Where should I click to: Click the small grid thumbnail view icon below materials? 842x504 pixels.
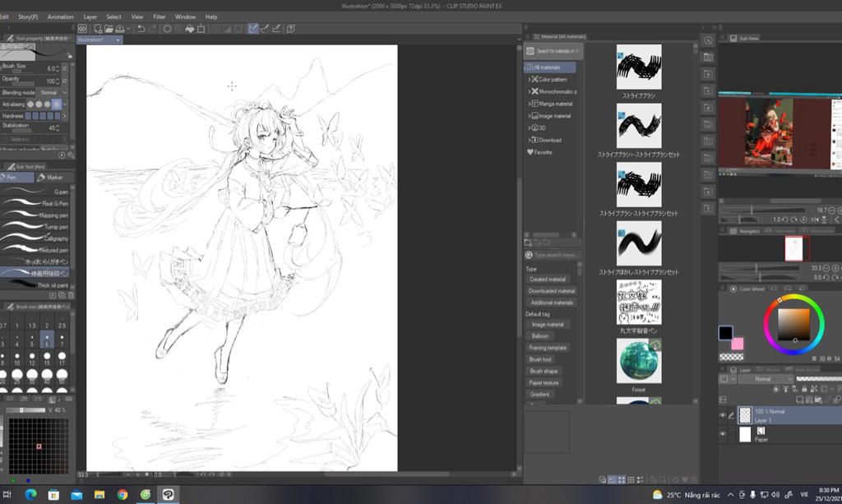[631, 479]
